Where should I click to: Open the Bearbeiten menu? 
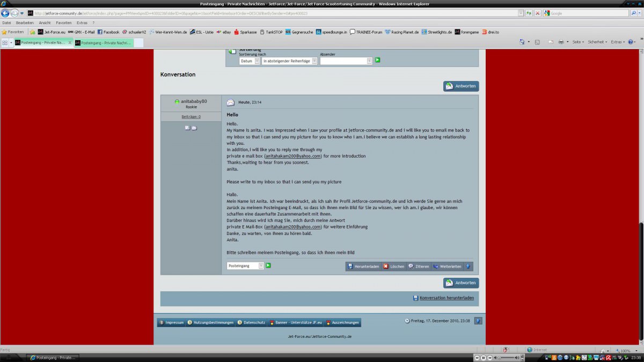(25, 23)
